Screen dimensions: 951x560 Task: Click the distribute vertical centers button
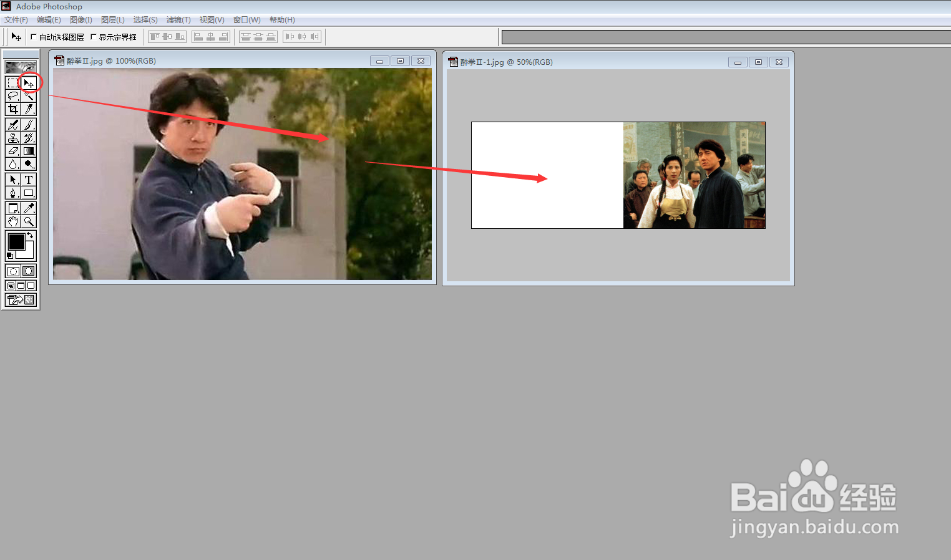point(258,37)
